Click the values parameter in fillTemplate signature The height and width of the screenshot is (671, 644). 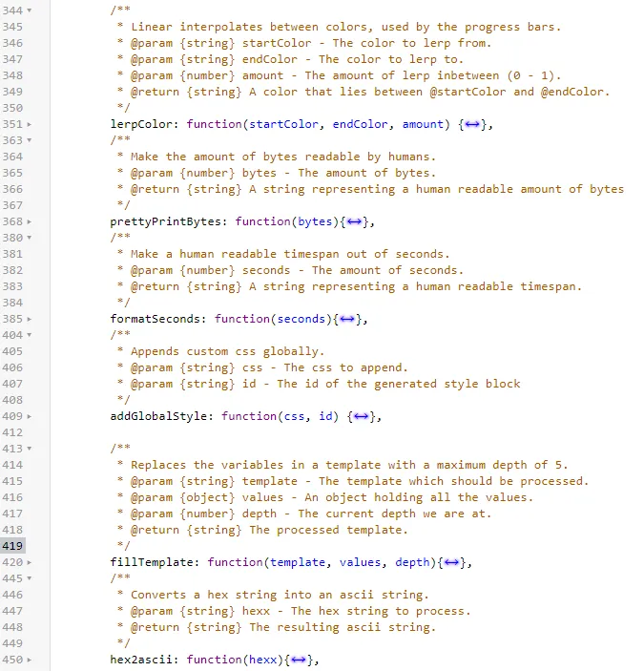(x=360, y=562)
